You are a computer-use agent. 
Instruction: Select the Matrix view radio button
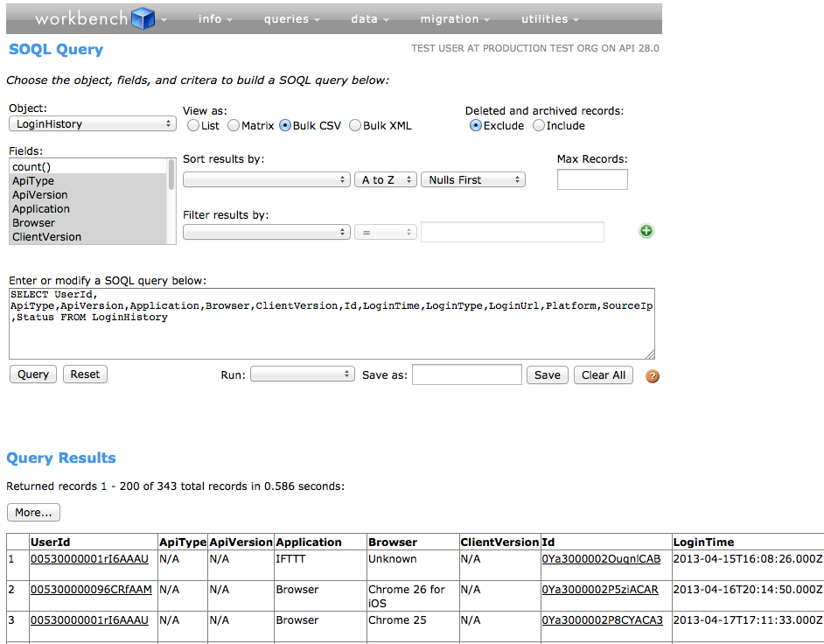(x=233, y=125)
